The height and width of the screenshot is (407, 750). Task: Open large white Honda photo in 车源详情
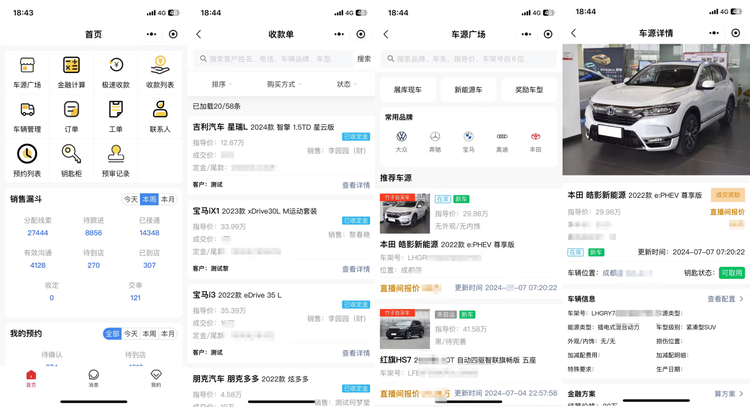pos(656,110)
